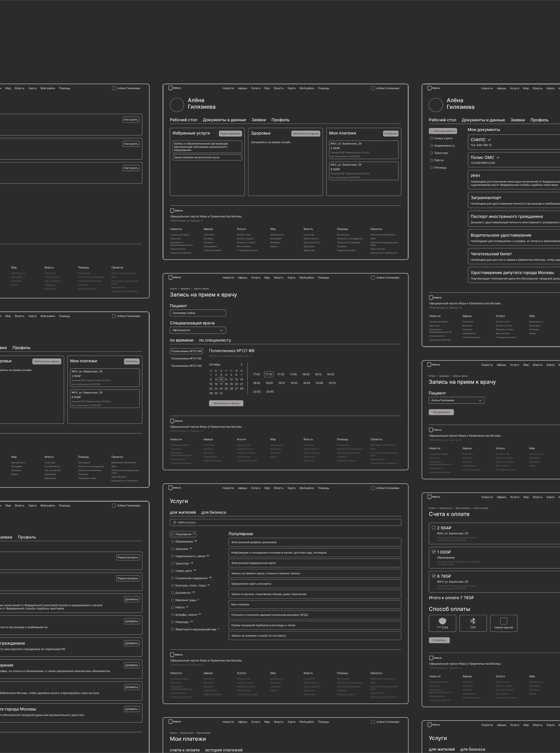
Task: Click the checkmark next to СНИЛС
Action: coord(489,140)
